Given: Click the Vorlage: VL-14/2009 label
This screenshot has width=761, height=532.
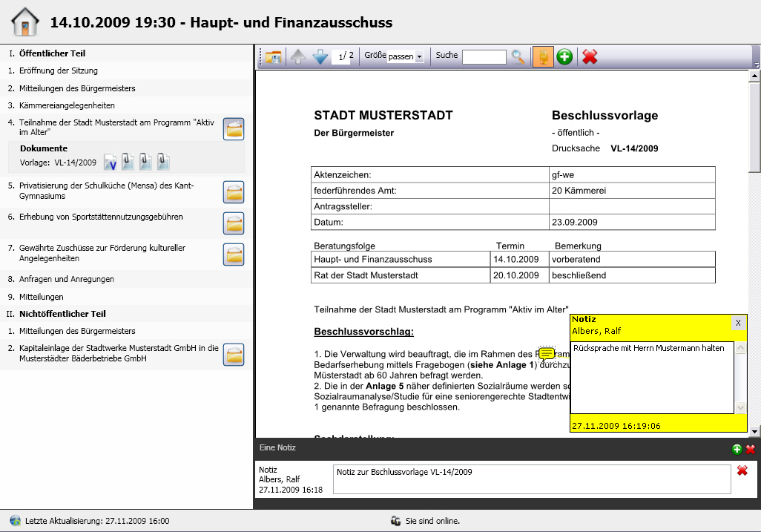Looking at the screenshot, I should (x=58, y=162).
